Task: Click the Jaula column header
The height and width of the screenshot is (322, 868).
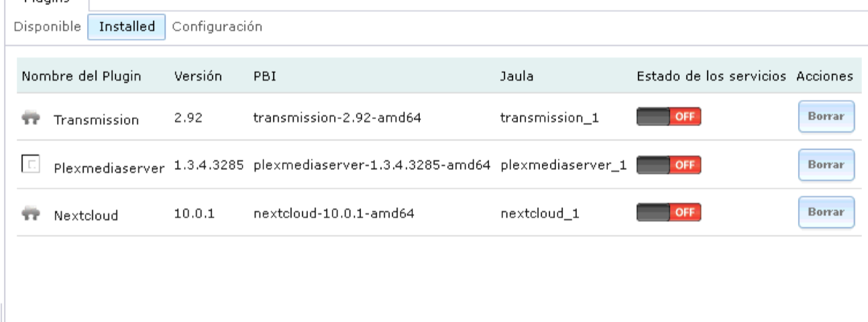Action: (517, 76)
